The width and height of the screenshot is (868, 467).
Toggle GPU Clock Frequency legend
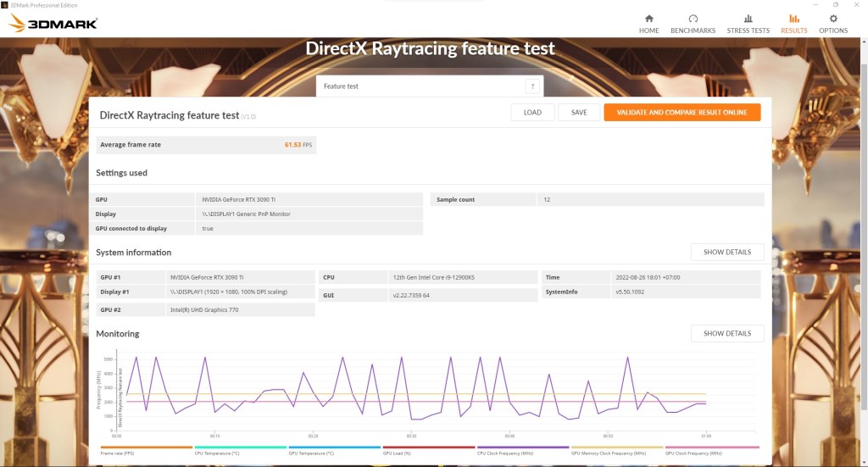712,450
